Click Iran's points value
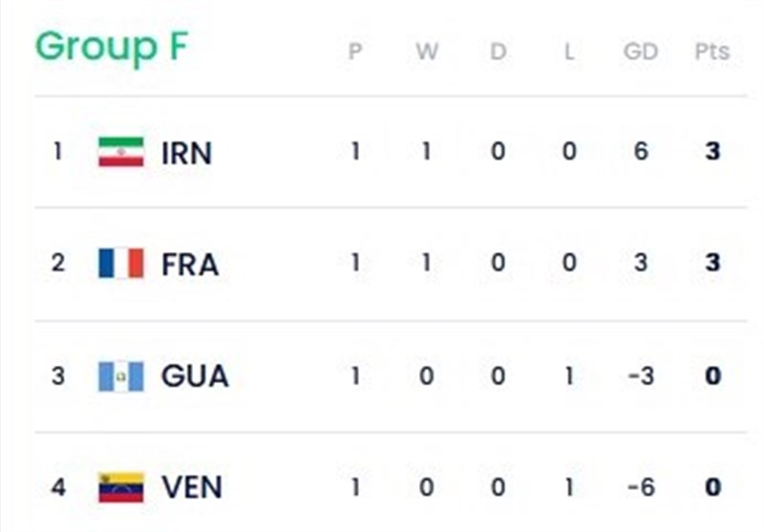Image resolution: width=764 pixels, height=532 pixels. tap(711, 152)
